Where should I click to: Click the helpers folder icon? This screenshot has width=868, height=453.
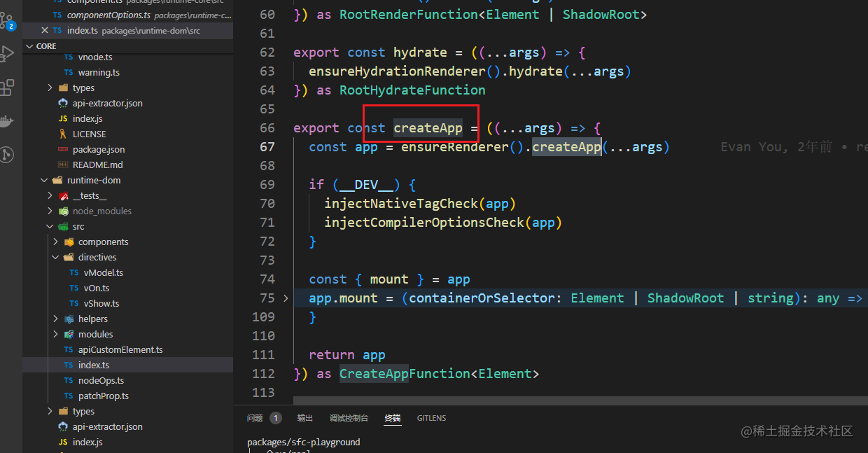[69, 319]
